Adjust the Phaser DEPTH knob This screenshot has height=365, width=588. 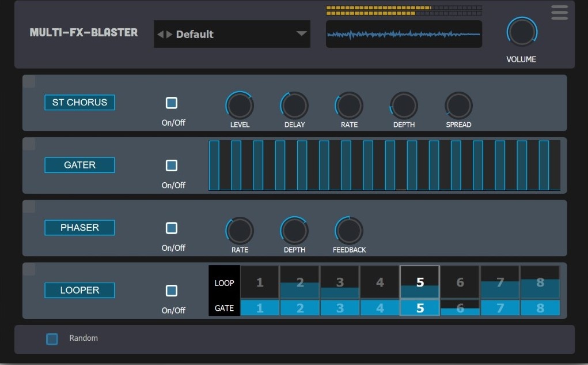click(294, 231)
